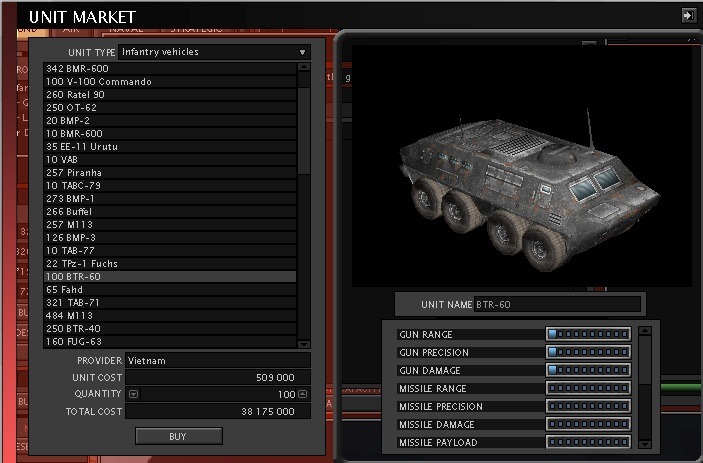Select 260 Ratel 90 in the list
The height and width of the screenshot is (463, 703).
[x=170, y=95]
